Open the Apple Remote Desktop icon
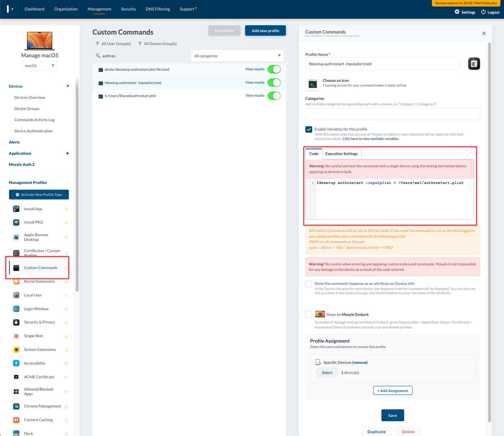 (x=16, y=237)
